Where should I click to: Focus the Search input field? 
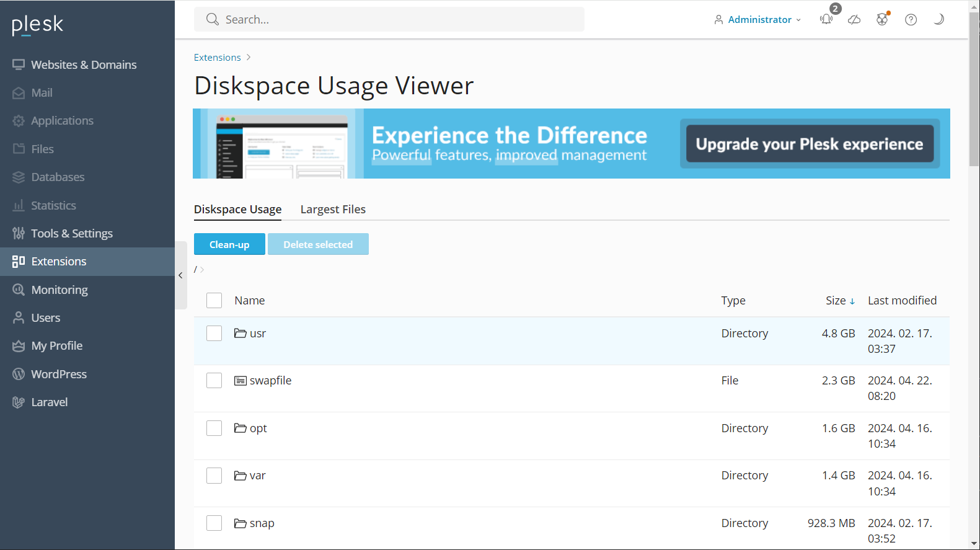tap(389, 19)
